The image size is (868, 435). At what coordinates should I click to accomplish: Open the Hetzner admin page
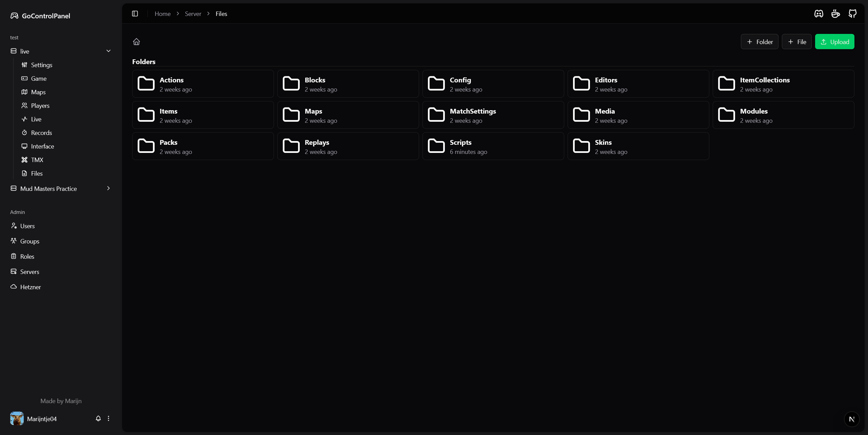[30, 287]
